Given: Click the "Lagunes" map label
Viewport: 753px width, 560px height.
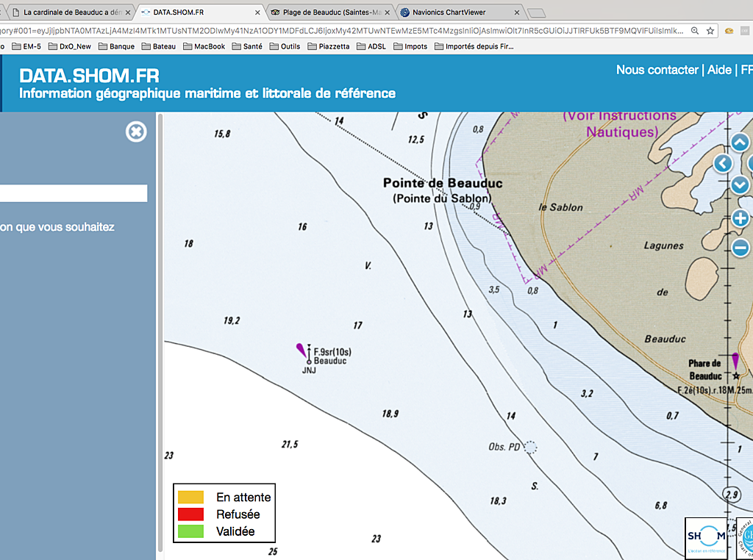Looking at the screenshot, I should [x=664, y=245].
